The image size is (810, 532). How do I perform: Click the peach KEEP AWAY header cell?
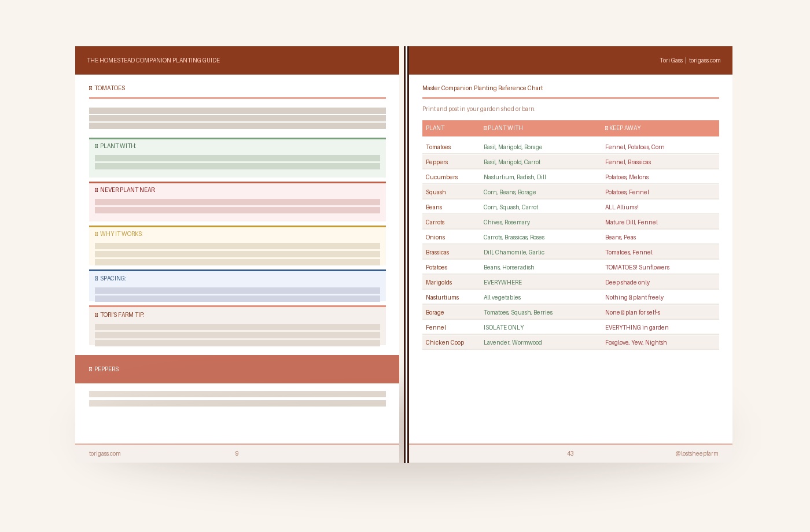660,128
